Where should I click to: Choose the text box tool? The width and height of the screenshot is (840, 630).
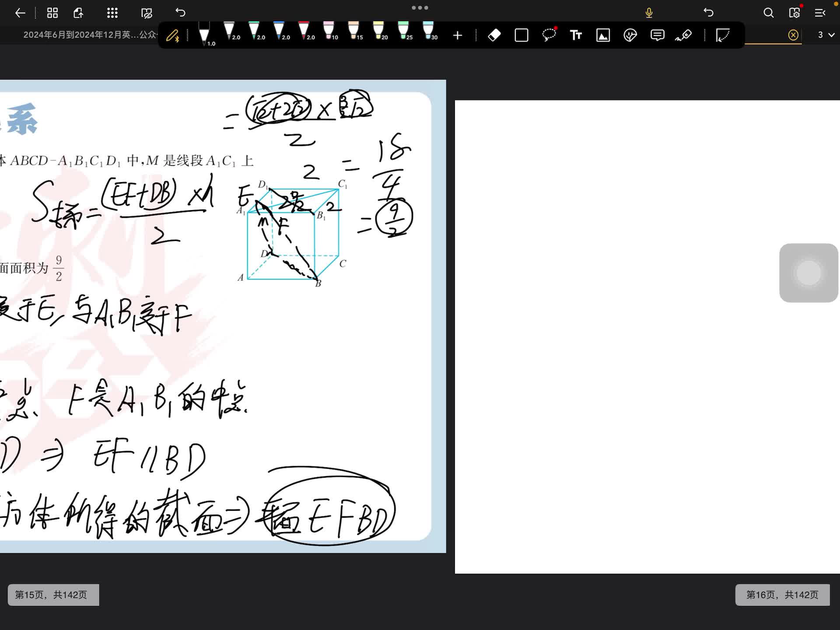click(x=576, y=35)
